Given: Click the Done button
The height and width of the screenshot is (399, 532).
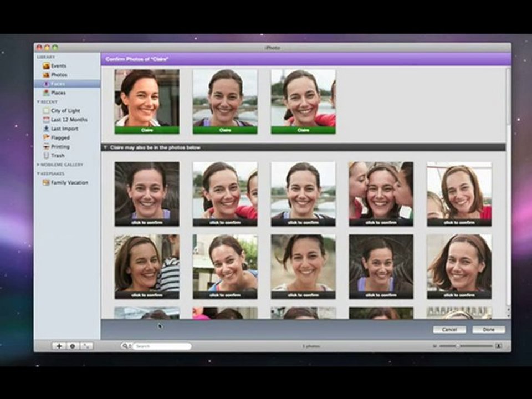Looking at the screenshot, I should pos(489,329).
